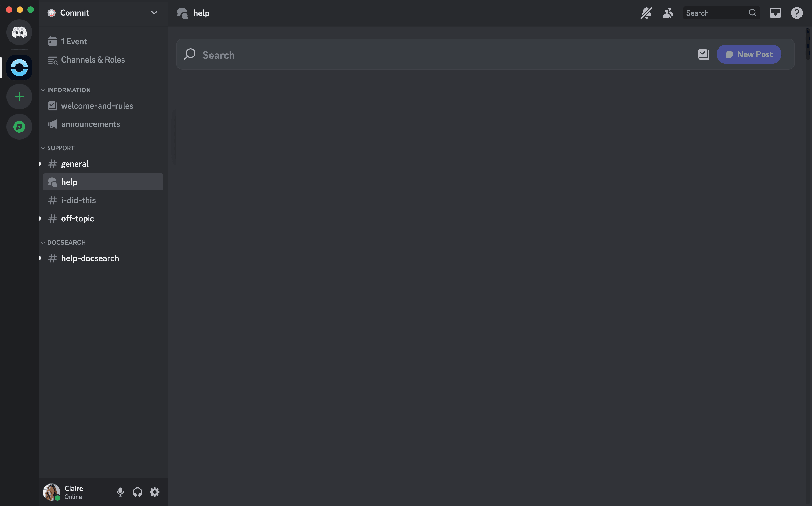This screenshot has height=506, width=812.
Task: Click the notifications bell icon
Action: 646,13
